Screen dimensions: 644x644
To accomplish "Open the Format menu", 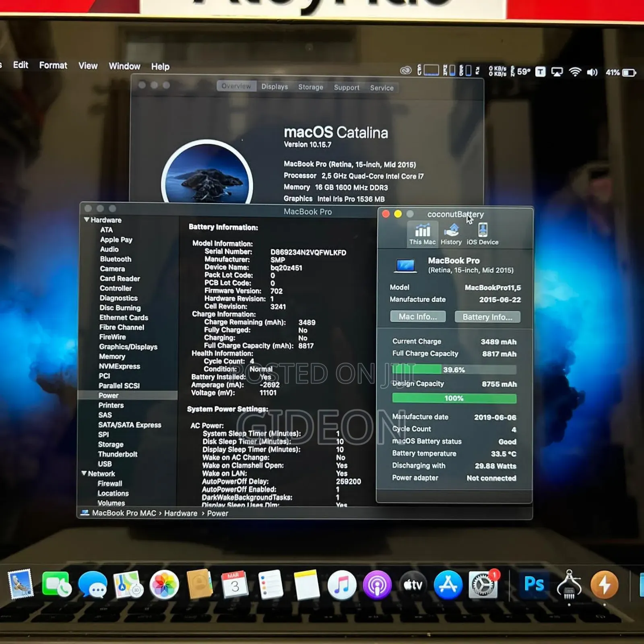I will tap(53, 65).
